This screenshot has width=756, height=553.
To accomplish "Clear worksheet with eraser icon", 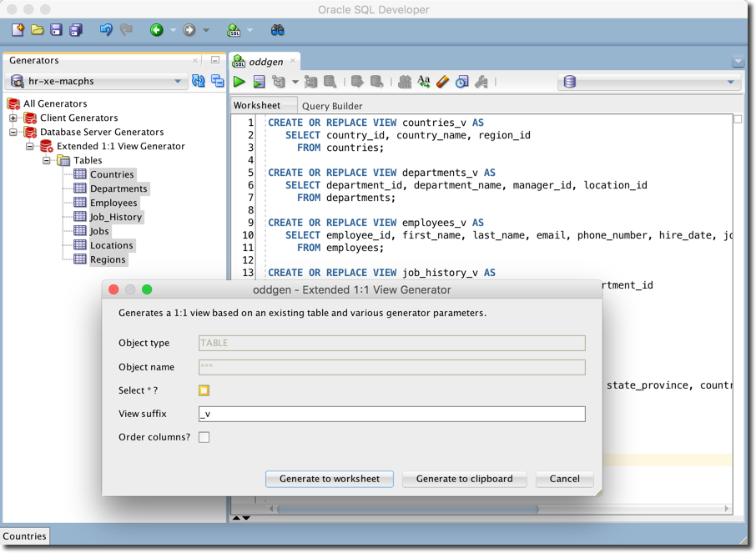I will (442, 82).
